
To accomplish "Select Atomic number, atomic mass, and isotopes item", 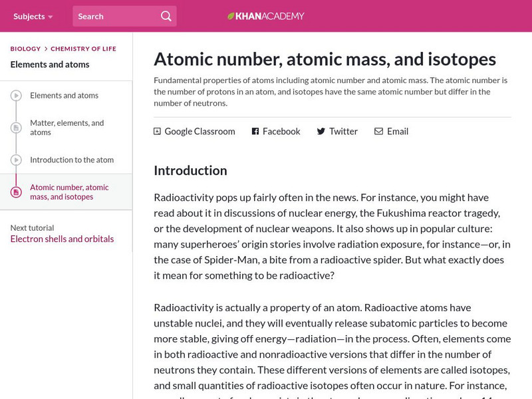I will click(x=69, y=192).
